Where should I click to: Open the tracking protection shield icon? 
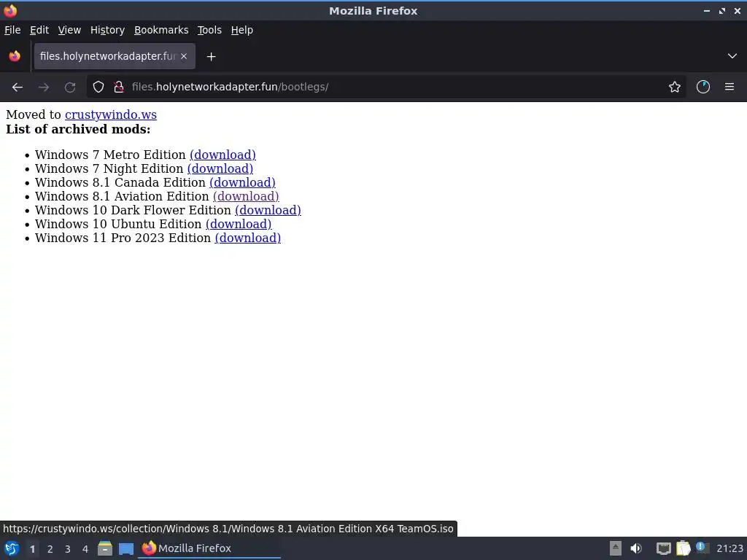(x=98, y=87)
